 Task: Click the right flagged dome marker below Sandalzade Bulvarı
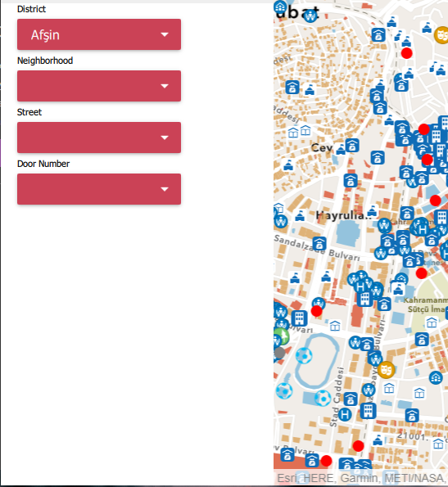pos(326,276)
